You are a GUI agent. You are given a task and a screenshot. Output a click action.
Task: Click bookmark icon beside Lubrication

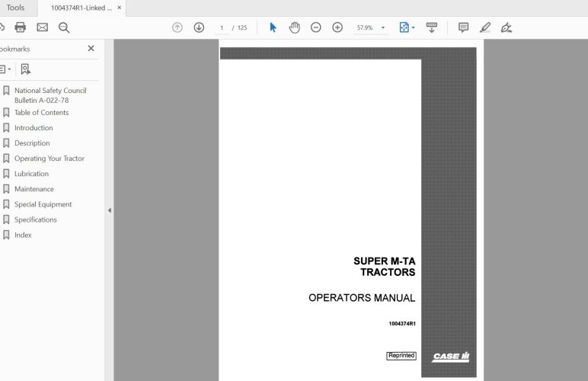click(6, 174)
